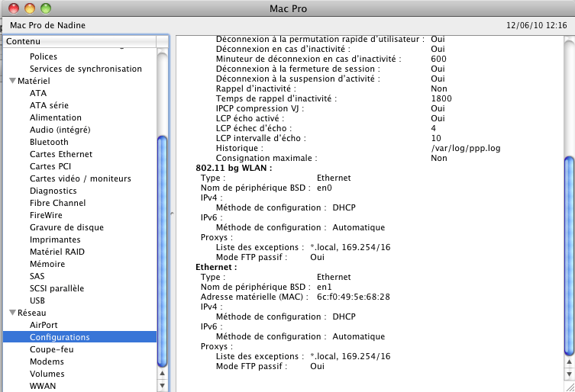Select Mémoire in sidebar
This screenshot has width=575, height=392.
click(x=47, y=264)
